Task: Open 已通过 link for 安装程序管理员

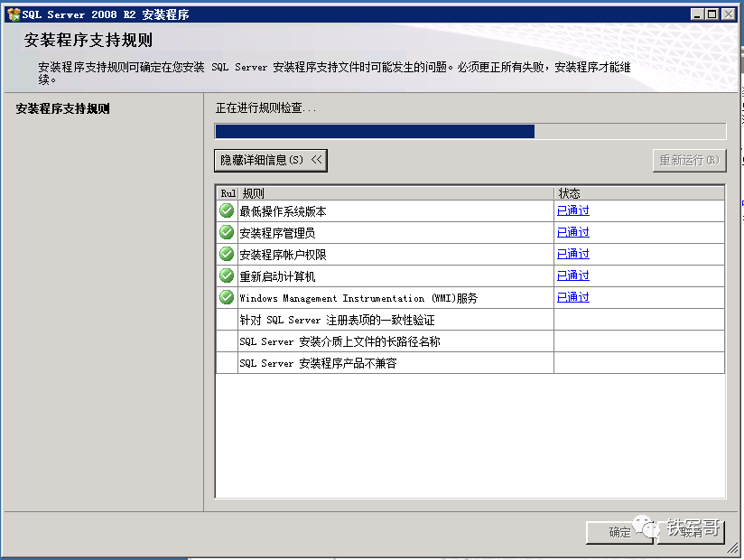Action: pyautogui.click(x=572, y=232)
